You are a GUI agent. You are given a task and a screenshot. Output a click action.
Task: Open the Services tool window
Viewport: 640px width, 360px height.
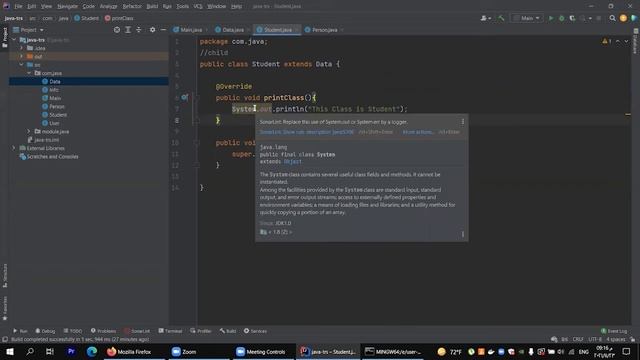(256, 331)
